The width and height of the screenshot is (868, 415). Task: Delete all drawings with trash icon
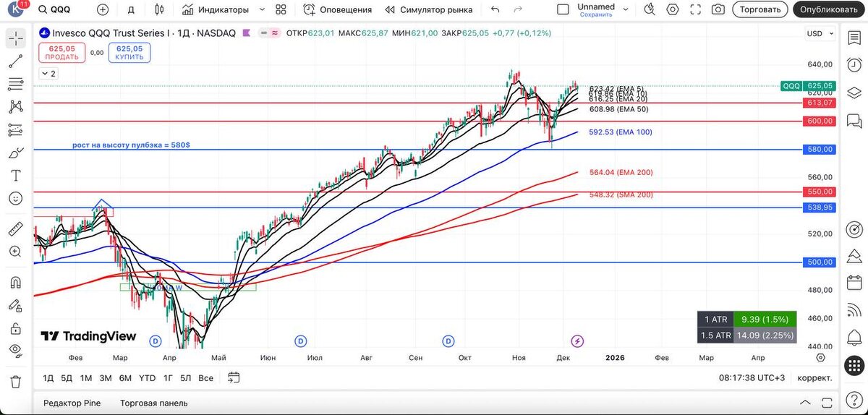click(15, 381)
